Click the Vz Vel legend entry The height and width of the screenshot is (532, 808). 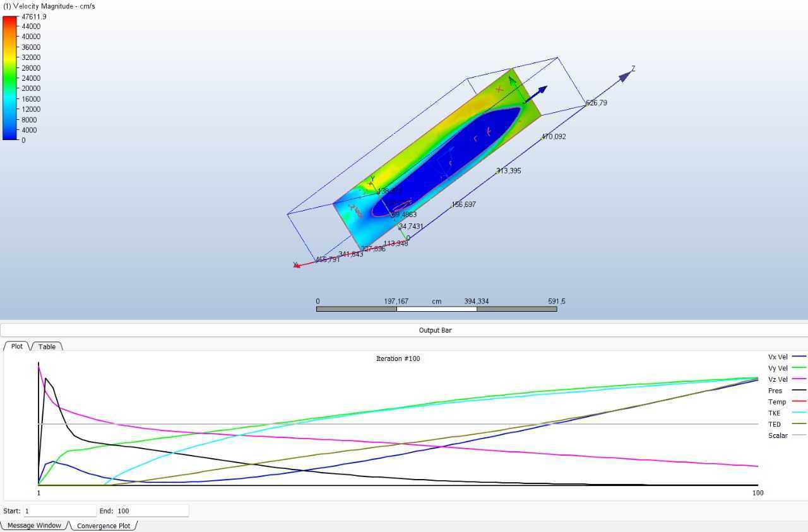pyautogui.click(x=787, y=379)
